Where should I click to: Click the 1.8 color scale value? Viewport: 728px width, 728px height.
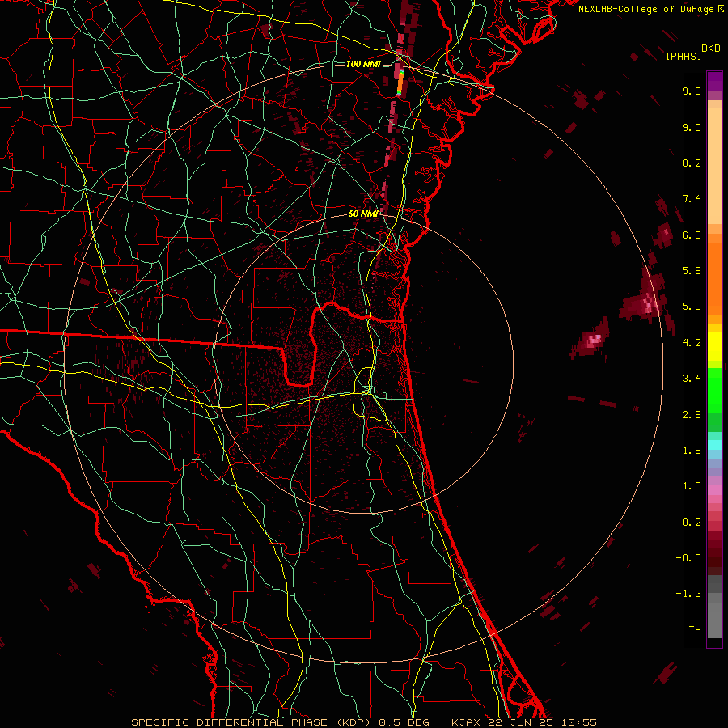pos(692,451)
